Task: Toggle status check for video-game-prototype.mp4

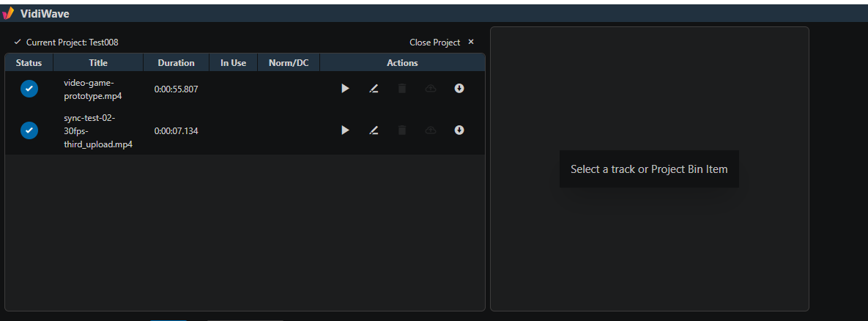Action: [x=29, y=89]
